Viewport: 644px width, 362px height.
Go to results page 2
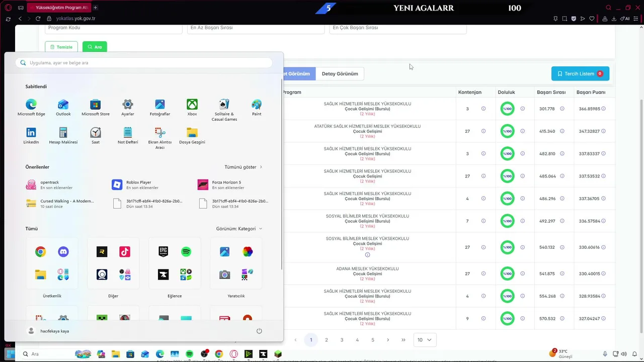click(x=327, y=340)
